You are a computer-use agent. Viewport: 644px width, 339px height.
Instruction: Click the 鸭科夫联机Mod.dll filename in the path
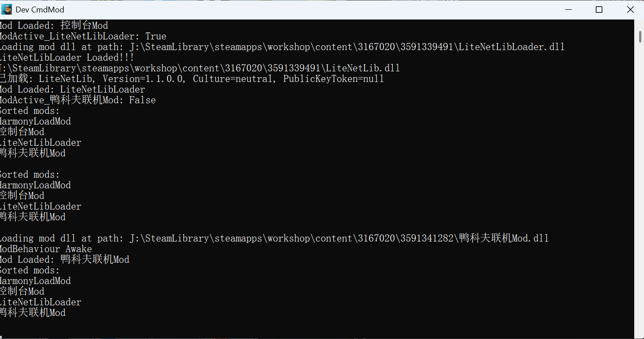point(504,238)
